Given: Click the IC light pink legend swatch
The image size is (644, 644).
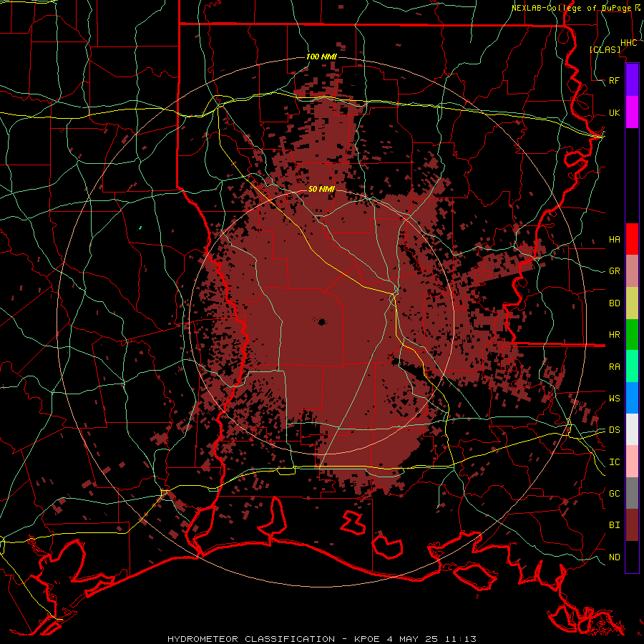Looking at the screenshot, I should [632, 462].
